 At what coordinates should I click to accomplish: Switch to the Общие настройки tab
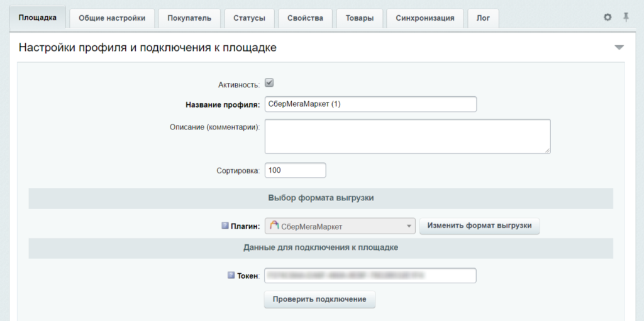[x=112, y=18]
